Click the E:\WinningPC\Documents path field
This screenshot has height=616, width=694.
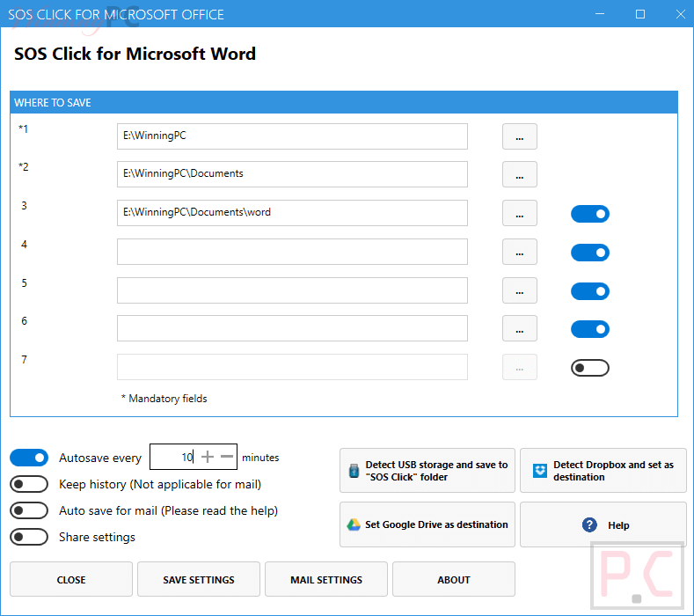point(292,174)
